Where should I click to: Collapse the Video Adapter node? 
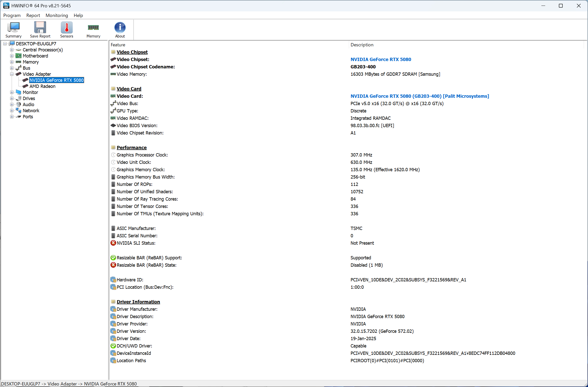click(x=12, y=74)
